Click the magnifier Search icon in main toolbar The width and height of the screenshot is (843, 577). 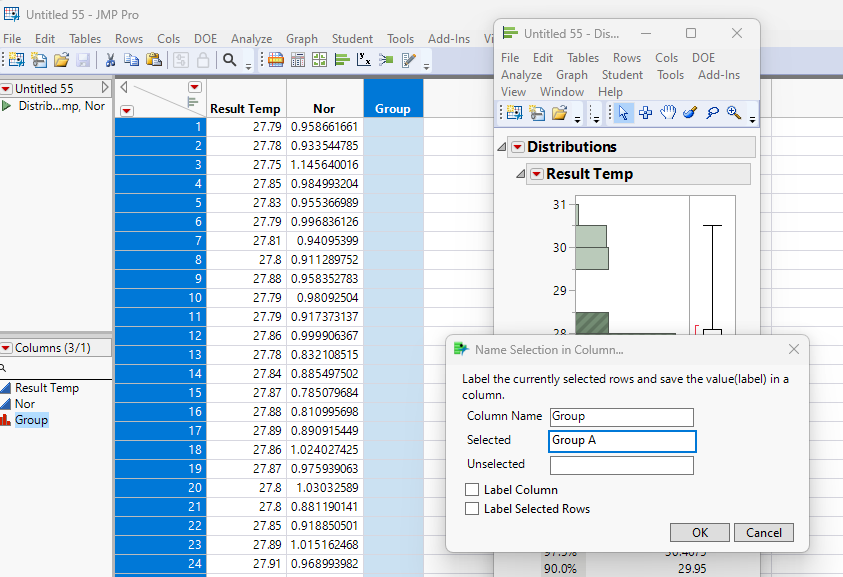(230, 60)
